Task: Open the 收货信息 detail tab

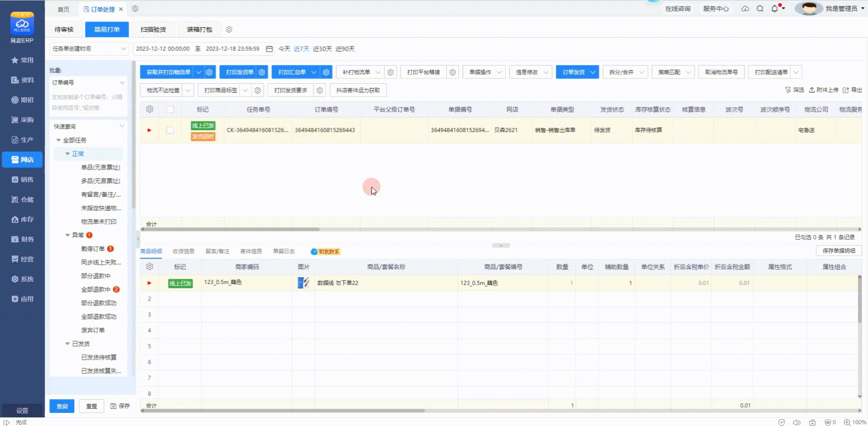Action: click(183, 251)
